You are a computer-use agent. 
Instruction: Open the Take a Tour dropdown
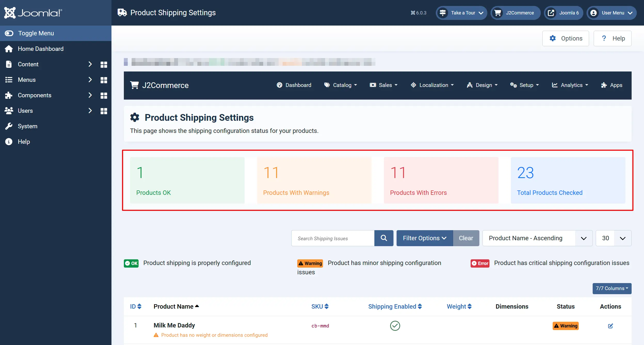461,13
